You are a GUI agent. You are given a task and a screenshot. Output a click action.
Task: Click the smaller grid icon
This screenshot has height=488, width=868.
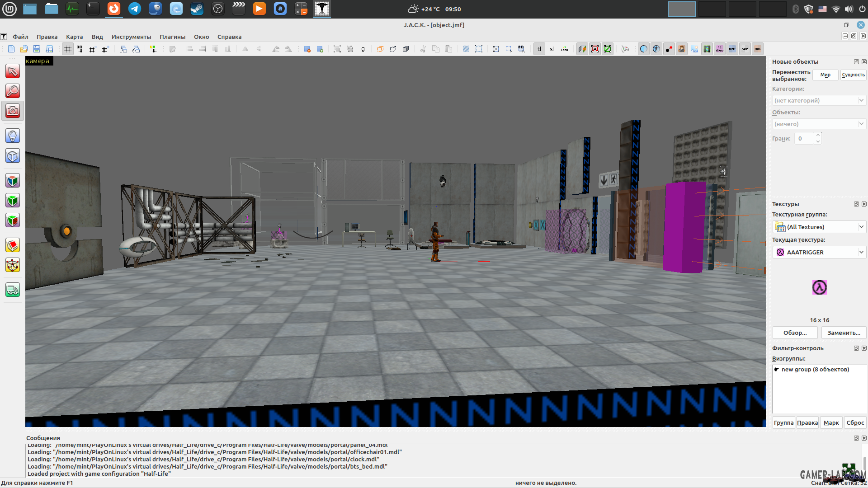coord(93,49)
